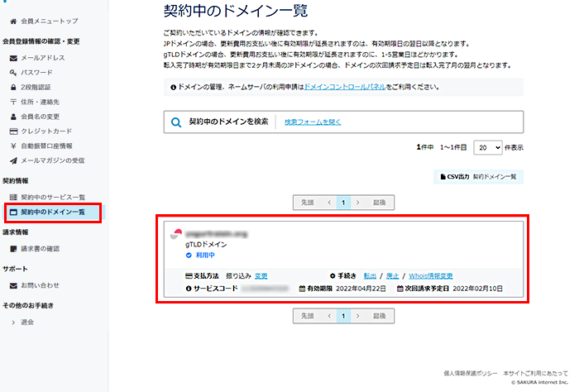Click the key icon for パスワード

12,73
